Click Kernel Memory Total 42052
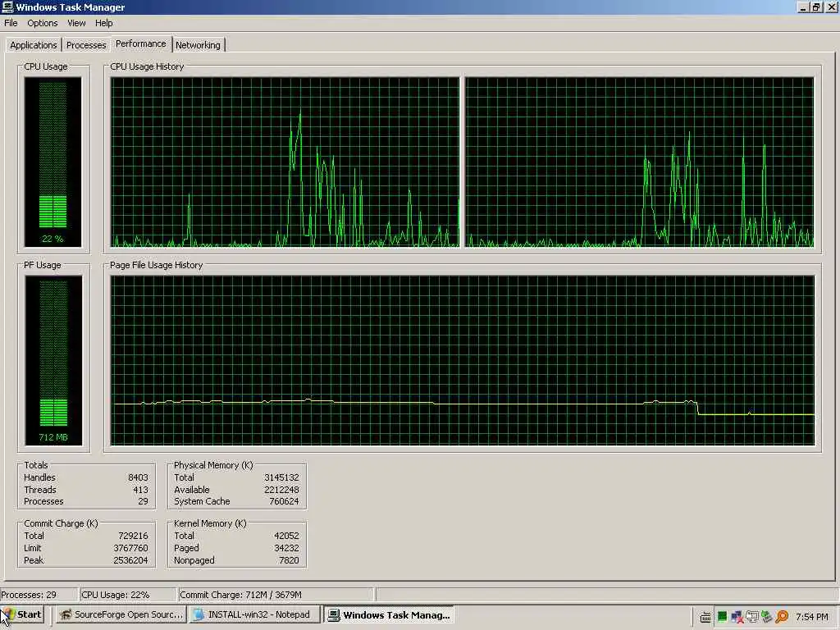The width and height of the screenshot is (840, 630). (286, 536)
